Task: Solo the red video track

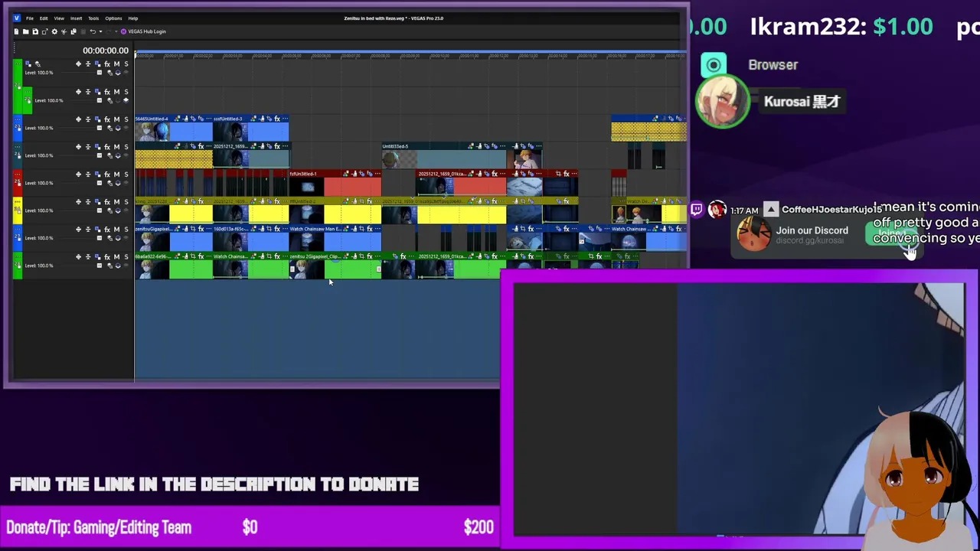Action: coord(126,174)
